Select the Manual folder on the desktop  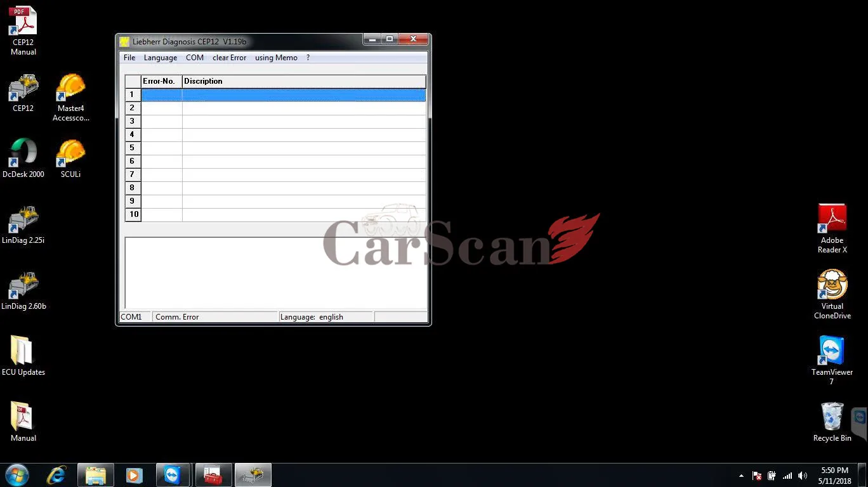(x=23, y=422)
